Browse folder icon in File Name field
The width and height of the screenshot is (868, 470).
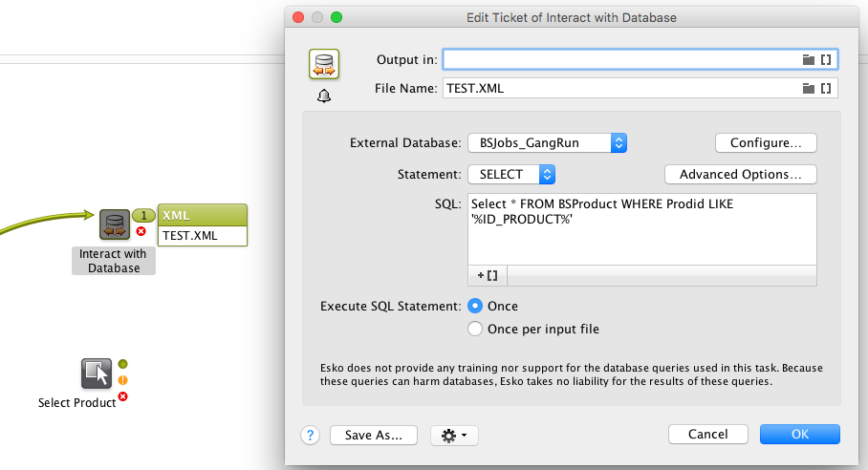tap(808, 89)
